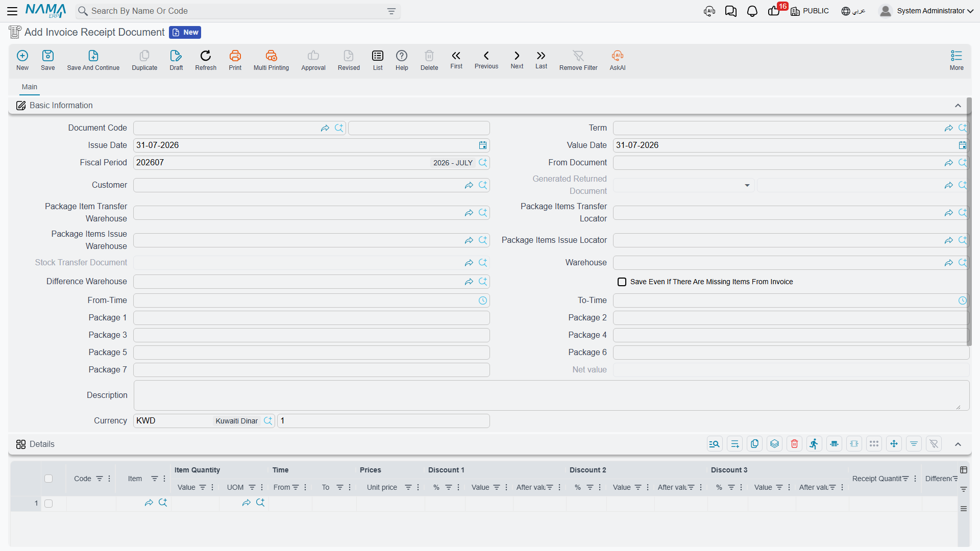
Task: Open search filter options in search bar
Action: coord(391,11)
